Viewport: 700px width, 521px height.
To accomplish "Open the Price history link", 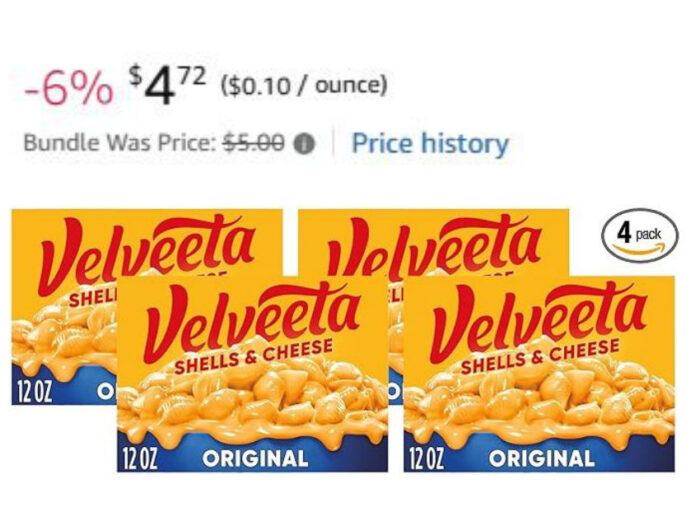I will point(429,144).
